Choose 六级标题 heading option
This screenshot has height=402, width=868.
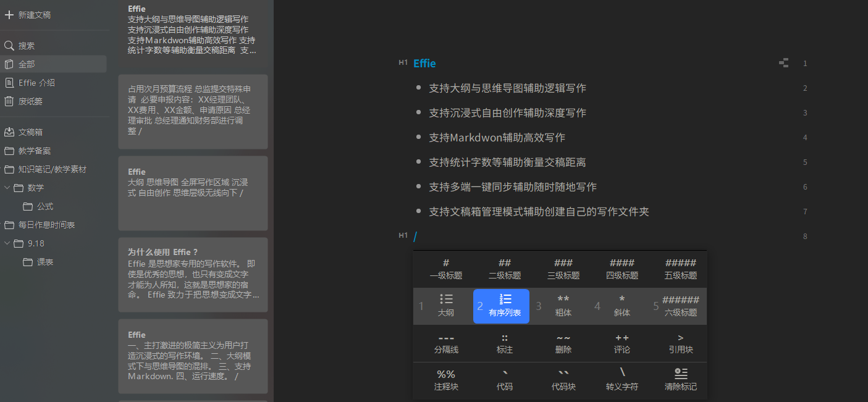[x=681, y=306]
